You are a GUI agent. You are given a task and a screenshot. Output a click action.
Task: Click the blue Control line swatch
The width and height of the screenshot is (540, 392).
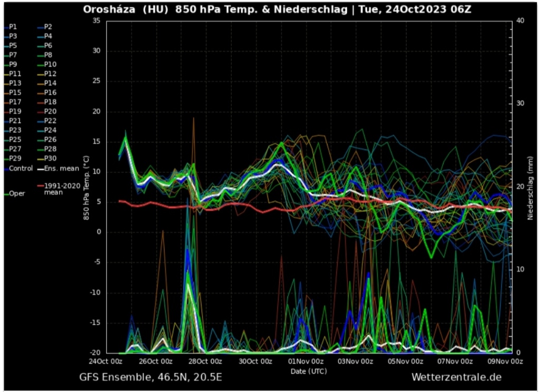click(x=6, y=169)
